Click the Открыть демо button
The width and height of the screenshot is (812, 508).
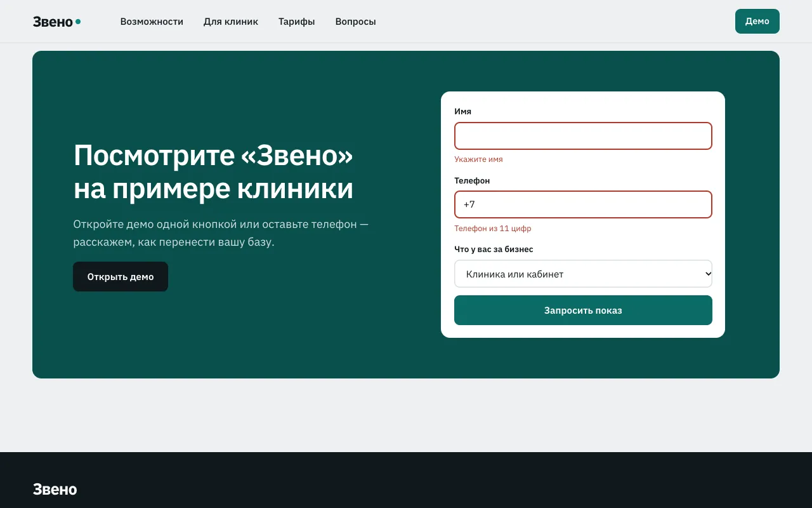pos(121,277)
